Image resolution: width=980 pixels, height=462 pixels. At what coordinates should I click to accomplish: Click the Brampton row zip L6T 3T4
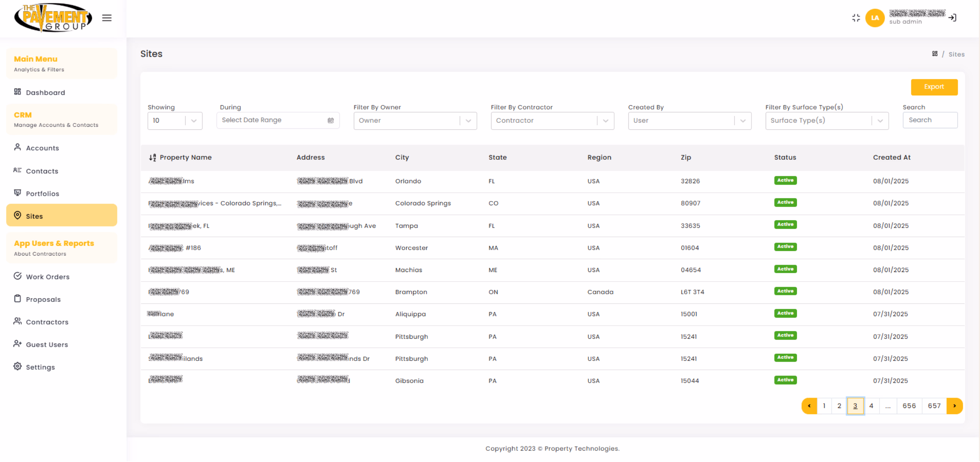[692, 292]
